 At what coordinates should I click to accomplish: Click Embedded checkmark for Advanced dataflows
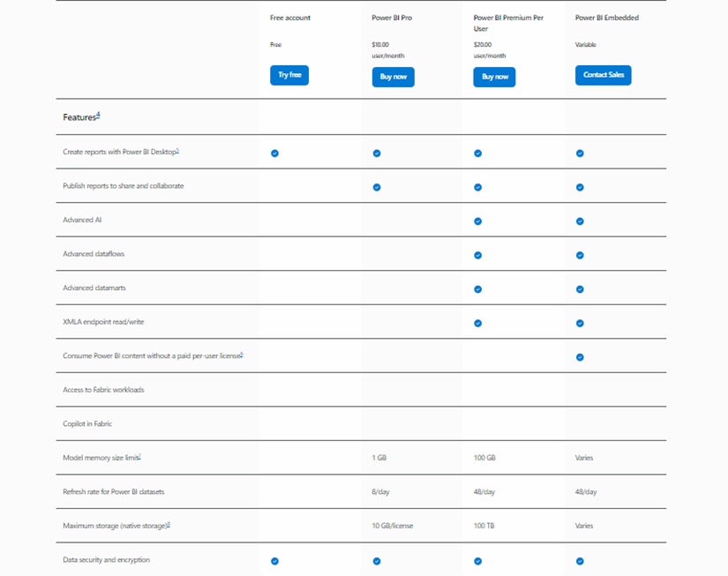pos(580,256)
